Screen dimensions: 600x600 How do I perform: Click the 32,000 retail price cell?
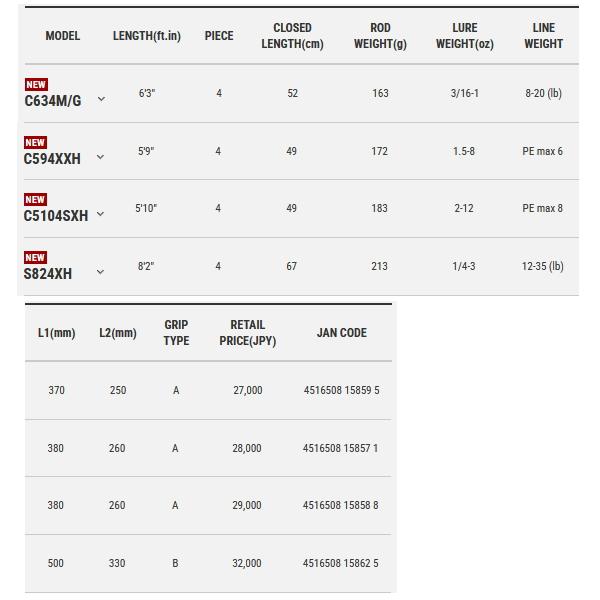[x=247, y=563]
